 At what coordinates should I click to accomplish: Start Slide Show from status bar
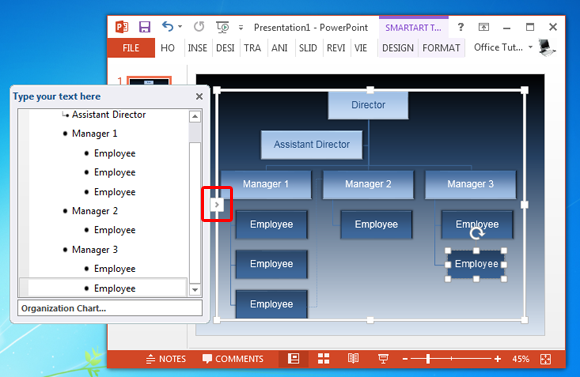[383, 359]
